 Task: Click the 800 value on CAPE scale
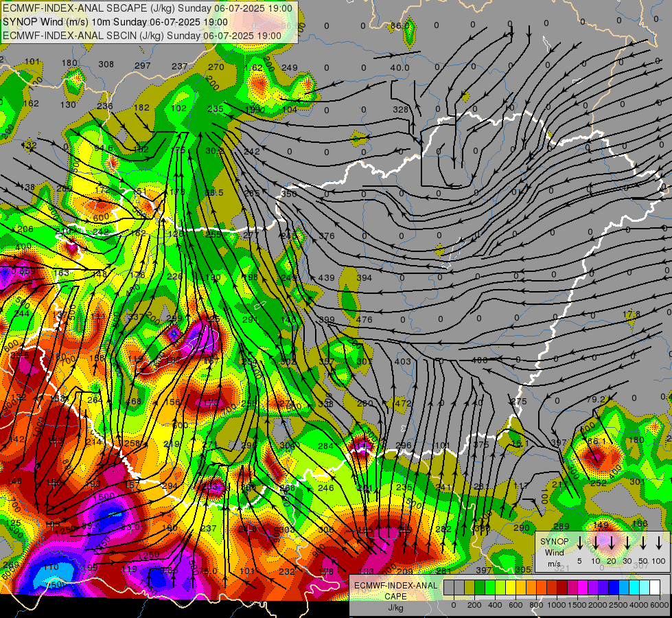tap(536, 605)
